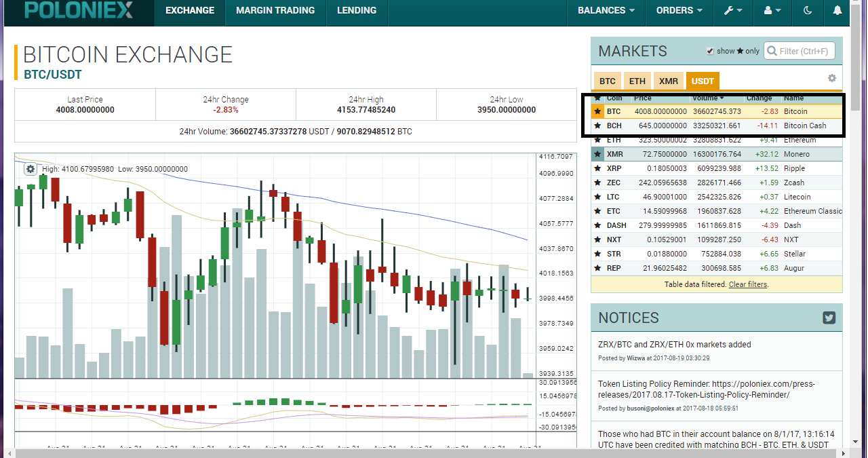Expand the ORDERS dropdown
868x458 pixels.
(x=680, y=10)
